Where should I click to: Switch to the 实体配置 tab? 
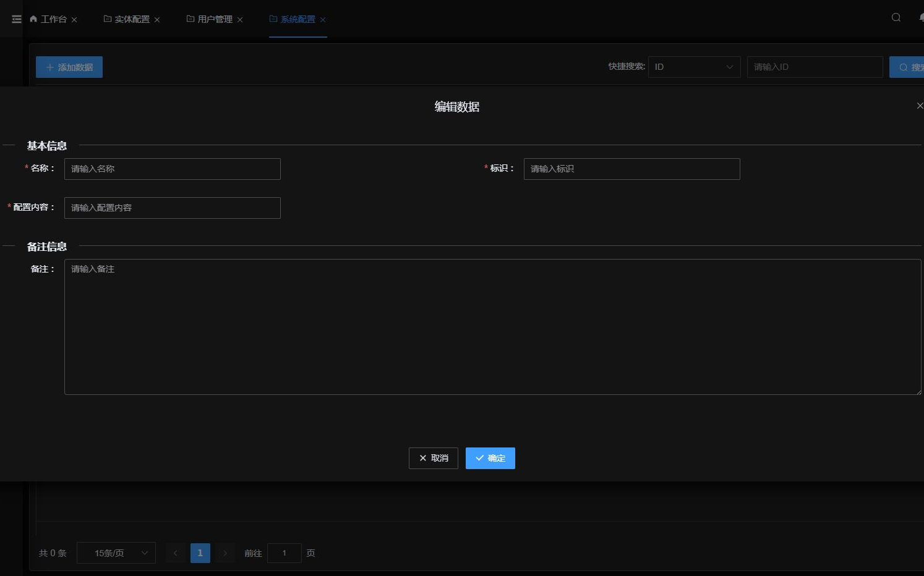coord(132,19)
